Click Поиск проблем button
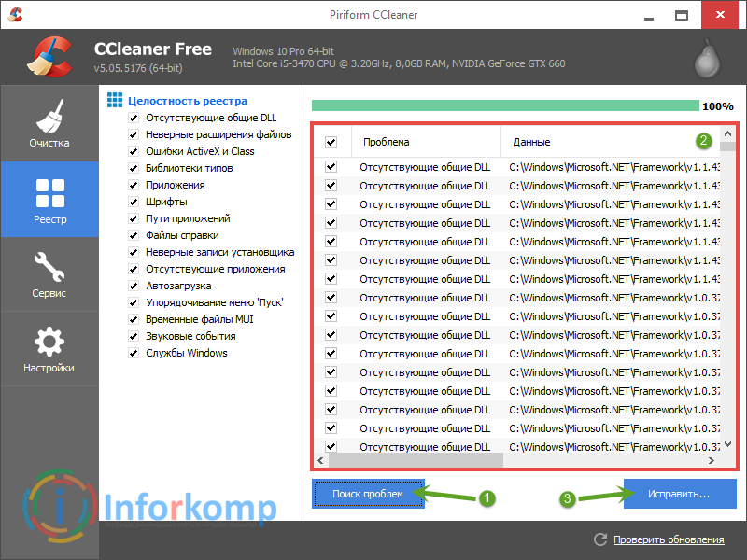The width and height of the screenshot is (747, 560). [368, 494]
